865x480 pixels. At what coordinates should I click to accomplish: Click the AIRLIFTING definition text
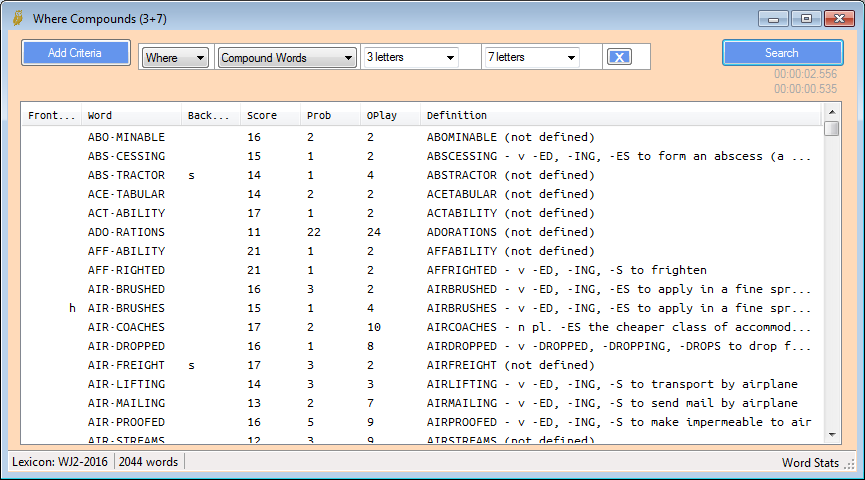click(x=612, y=385)
